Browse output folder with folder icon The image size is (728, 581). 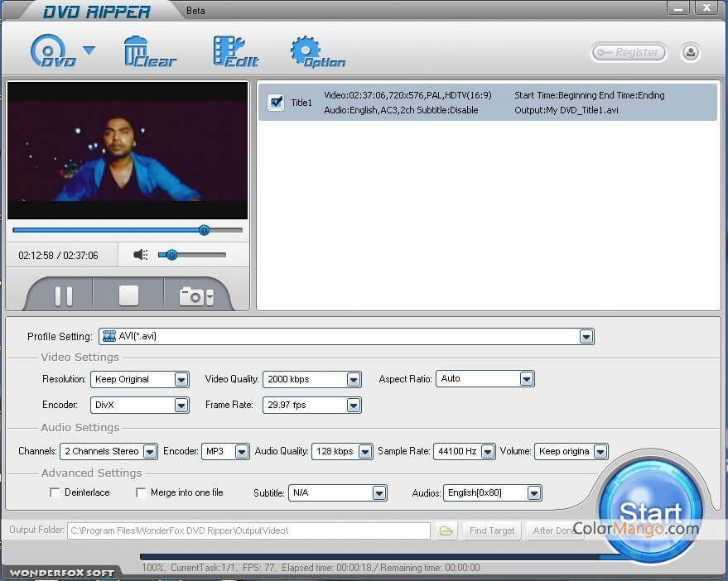tap(446, 531)
